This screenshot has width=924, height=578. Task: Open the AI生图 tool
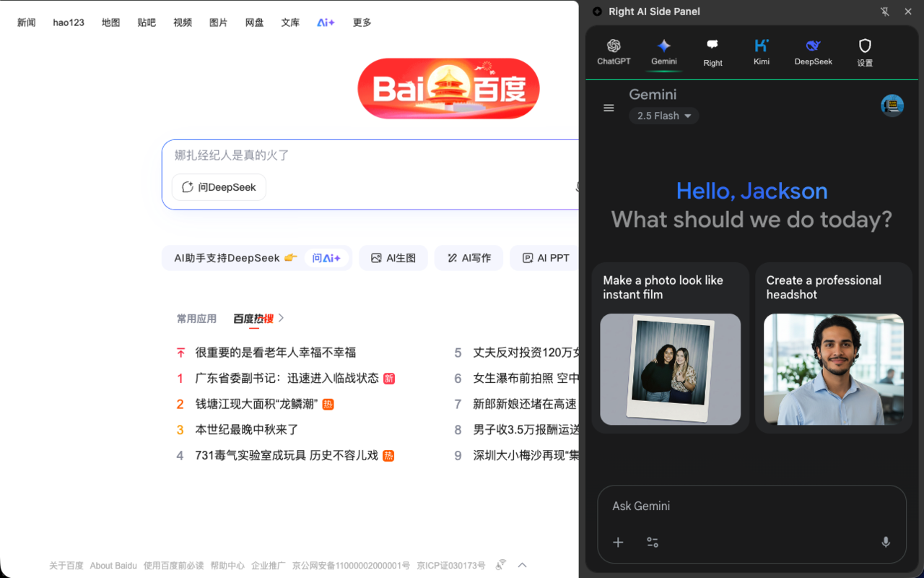pyautogui.click(x=393, y=258)
